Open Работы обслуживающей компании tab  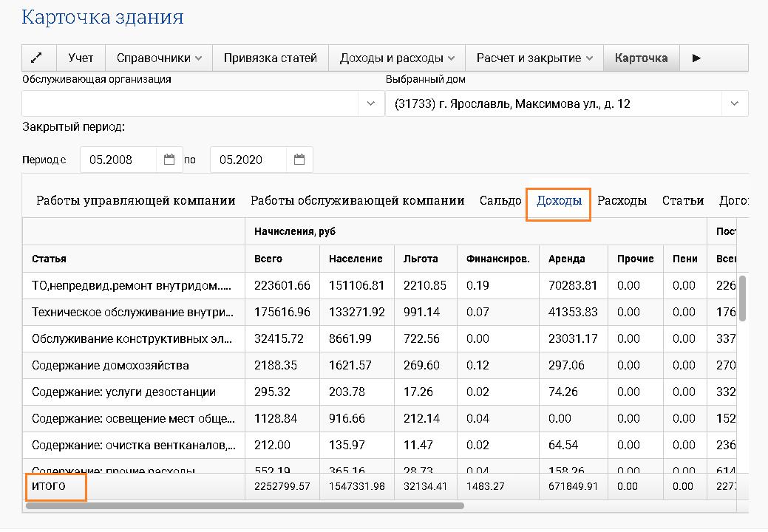[x=357, y=199]
